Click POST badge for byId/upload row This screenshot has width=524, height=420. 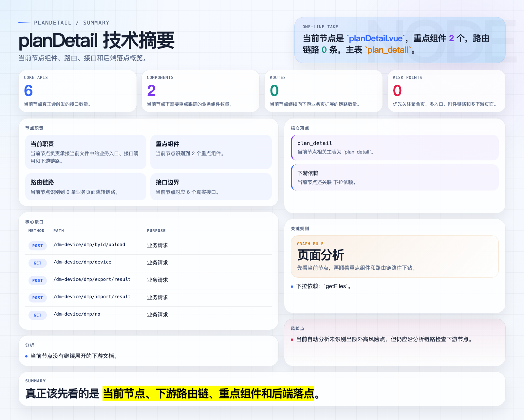38,246
